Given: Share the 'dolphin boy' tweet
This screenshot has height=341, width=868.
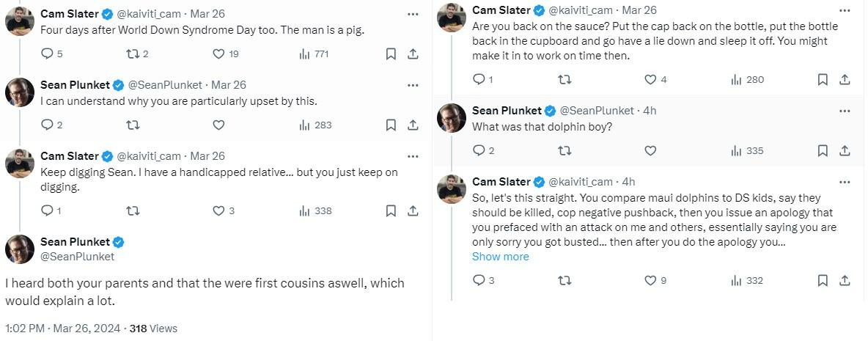Looking at the screenshot, I should point(845,150).
